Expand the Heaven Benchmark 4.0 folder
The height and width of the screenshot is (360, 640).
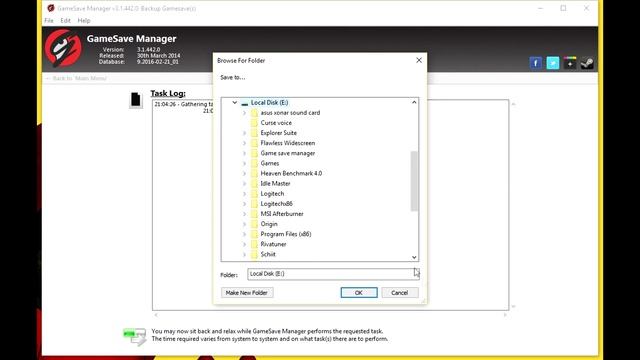(x=244, y=173)
